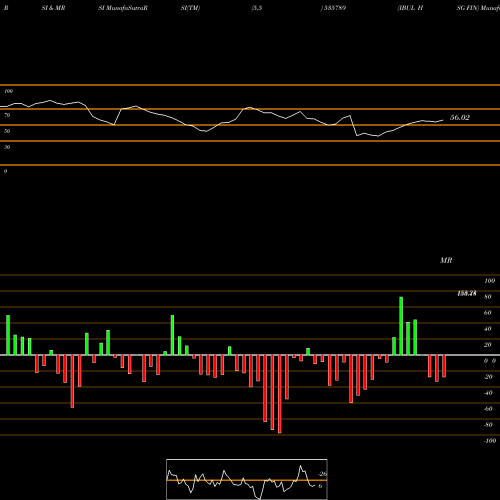Click the MR axis label -80
Screen dimensions: 500x500
[488, 425]
